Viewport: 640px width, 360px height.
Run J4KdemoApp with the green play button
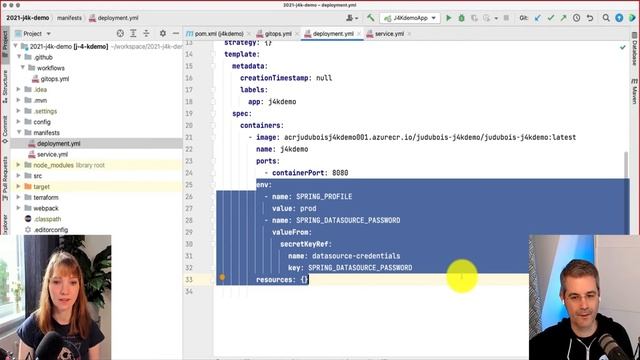click(449, 18)
